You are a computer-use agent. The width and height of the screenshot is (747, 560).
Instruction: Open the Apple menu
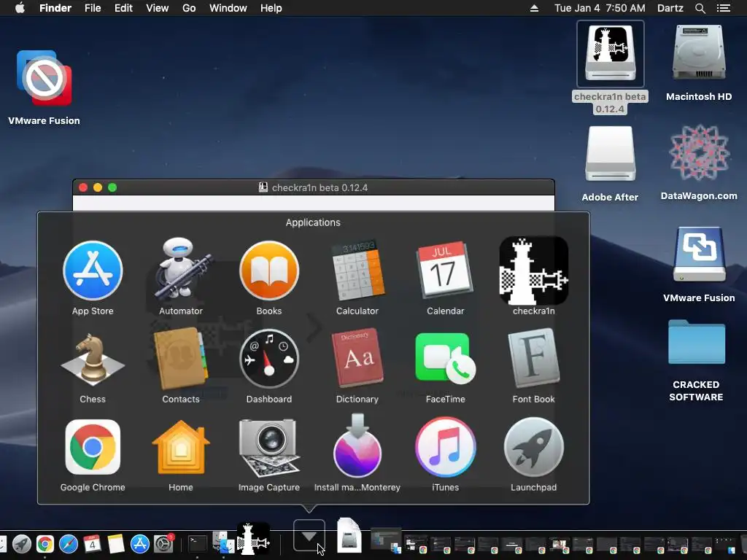coord(20,8)
